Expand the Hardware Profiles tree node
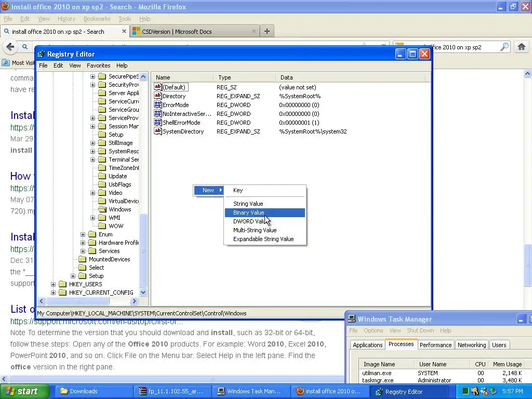The image size is (532, 399). pos(83,243)
